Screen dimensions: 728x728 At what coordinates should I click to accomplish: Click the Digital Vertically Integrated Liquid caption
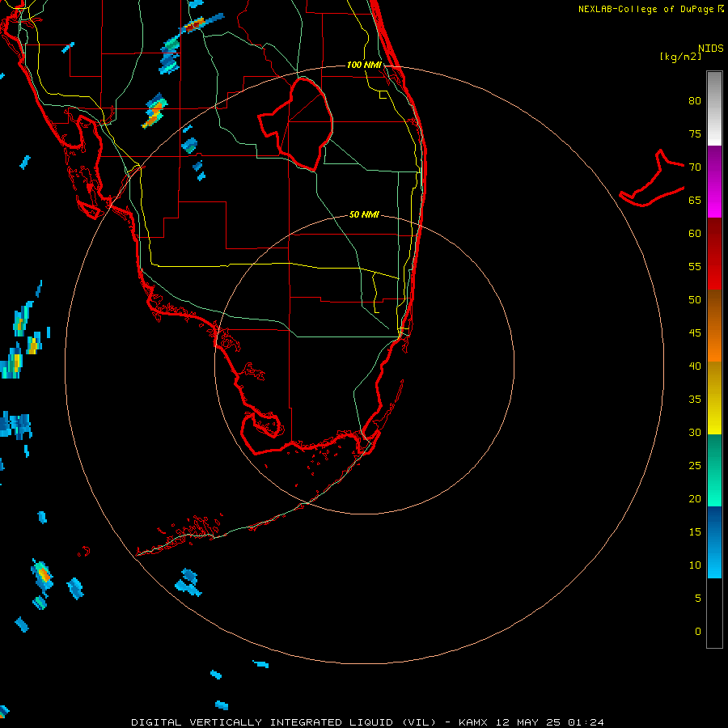click(x=368, y=722)
